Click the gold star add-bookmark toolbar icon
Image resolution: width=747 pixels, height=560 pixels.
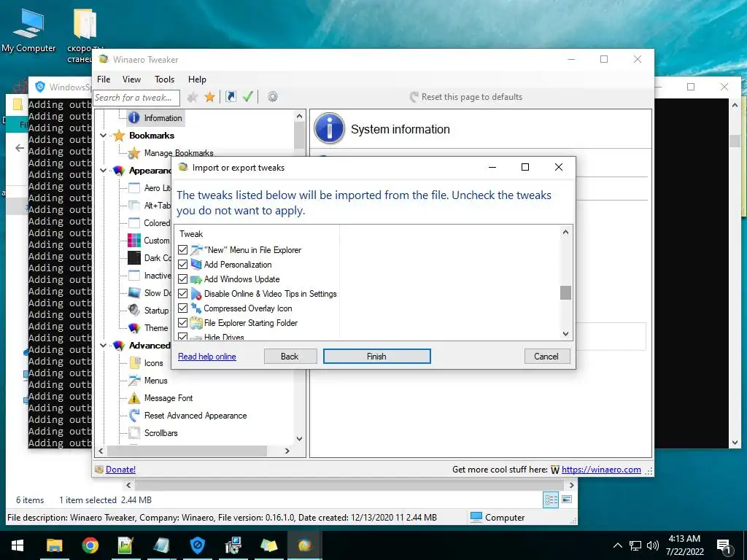[x=209, y=97]
